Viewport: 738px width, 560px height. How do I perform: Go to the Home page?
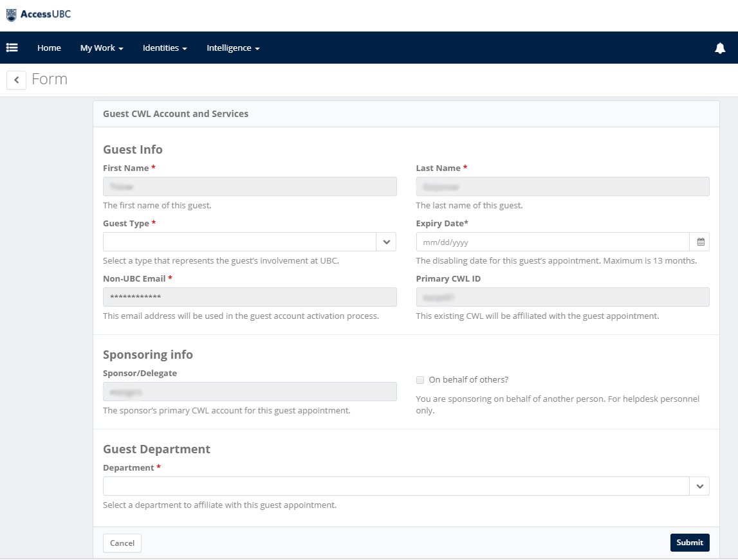[x=49, y=48]
